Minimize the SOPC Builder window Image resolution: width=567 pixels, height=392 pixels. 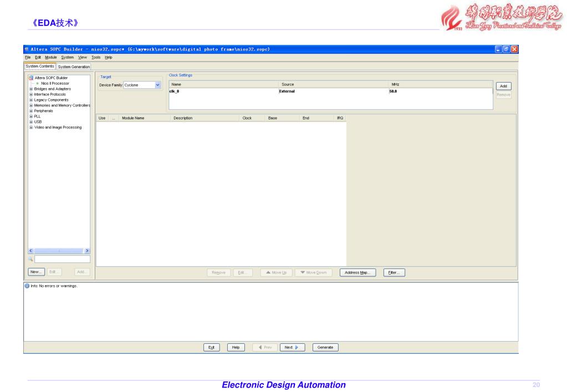coord(498,49)
